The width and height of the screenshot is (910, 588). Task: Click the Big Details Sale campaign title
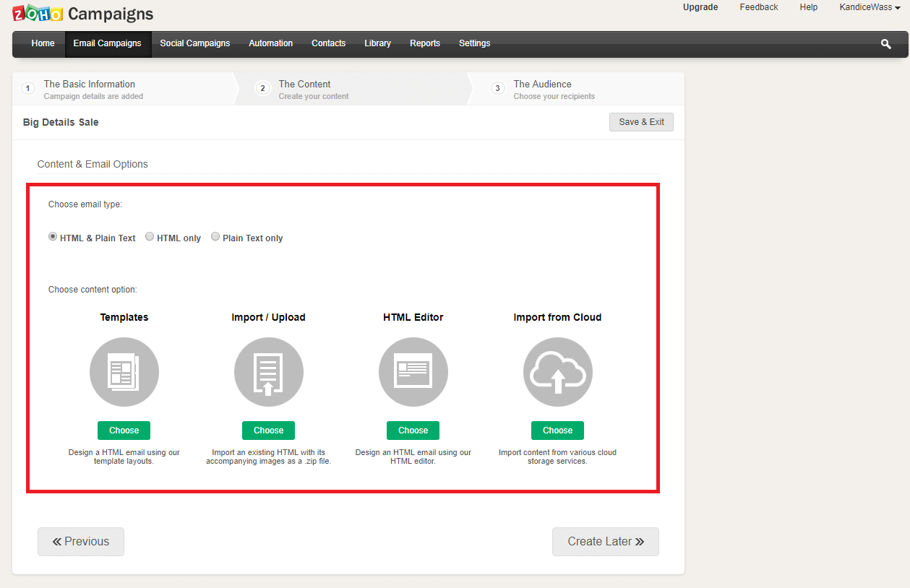61,122
